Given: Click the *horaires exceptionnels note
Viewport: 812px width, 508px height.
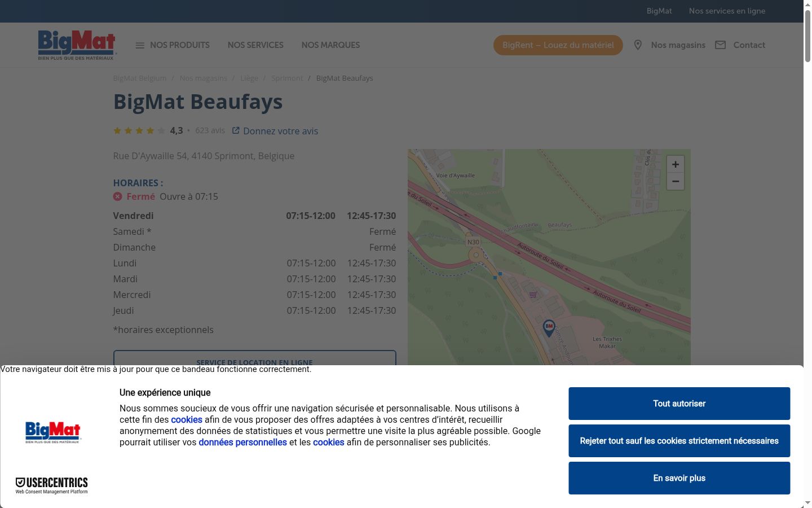Looking at the screenshot, I should [x=163, y=330].
